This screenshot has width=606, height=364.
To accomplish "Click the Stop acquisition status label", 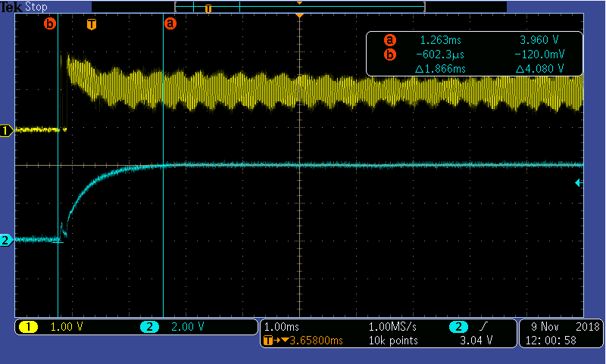I will click(x=36, y=7).
